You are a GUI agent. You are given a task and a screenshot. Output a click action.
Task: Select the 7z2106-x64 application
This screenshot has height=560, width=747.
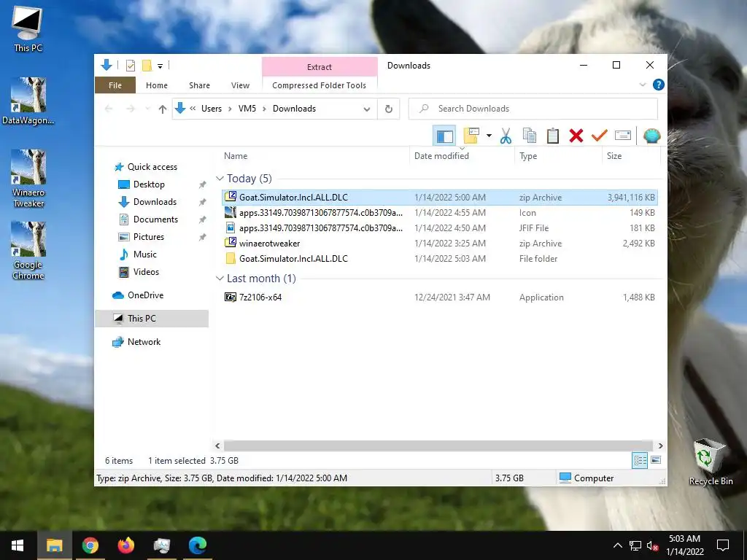(x=440, y=297)
